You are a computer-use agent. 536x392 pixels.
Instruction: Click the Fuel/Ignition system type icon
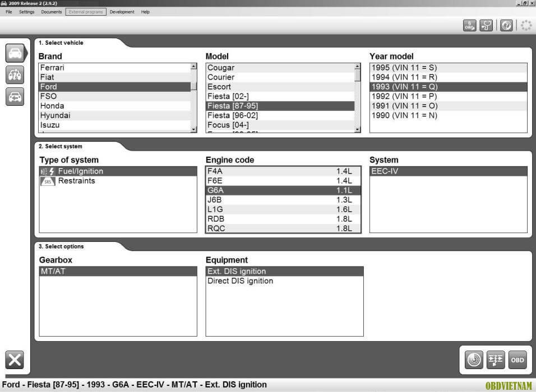48,171
